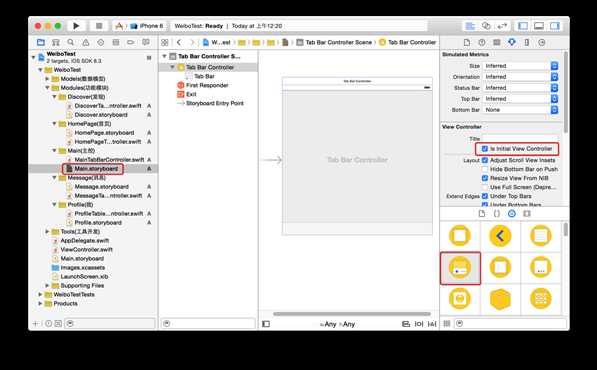Open the related items grid icon in the jump bar
The height and width of the screenshot is (370, 597).
click(x=164, y=42)
